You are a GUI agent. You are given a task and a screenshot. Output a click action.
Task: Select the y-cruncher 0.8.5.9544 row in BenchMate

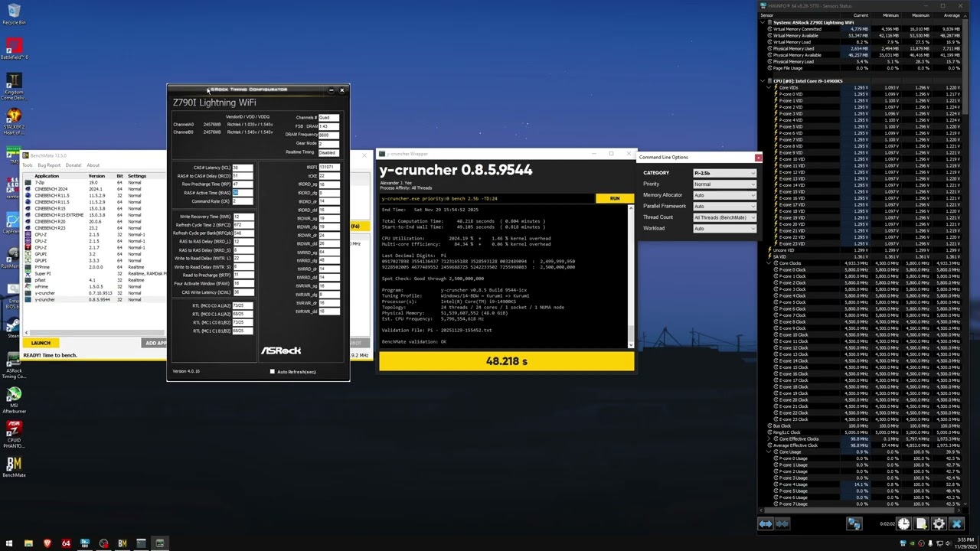coord(95,299)
